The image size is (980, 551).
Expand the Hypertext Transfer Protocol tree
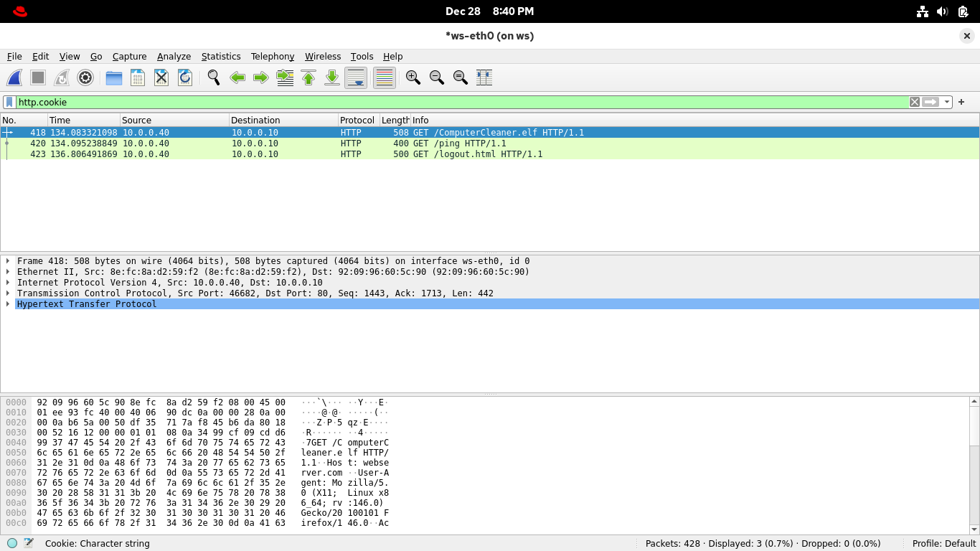pos(8,304)
